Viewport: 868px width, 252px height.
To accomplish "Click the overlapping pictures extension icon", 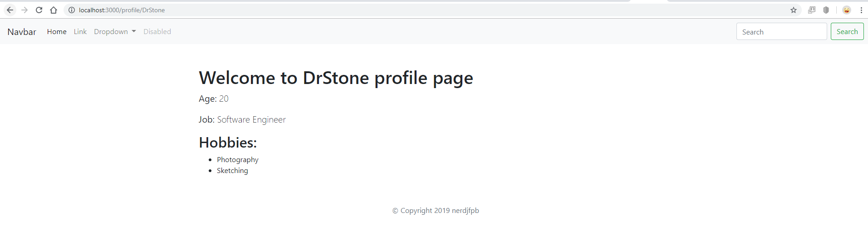I will [812, 10].
